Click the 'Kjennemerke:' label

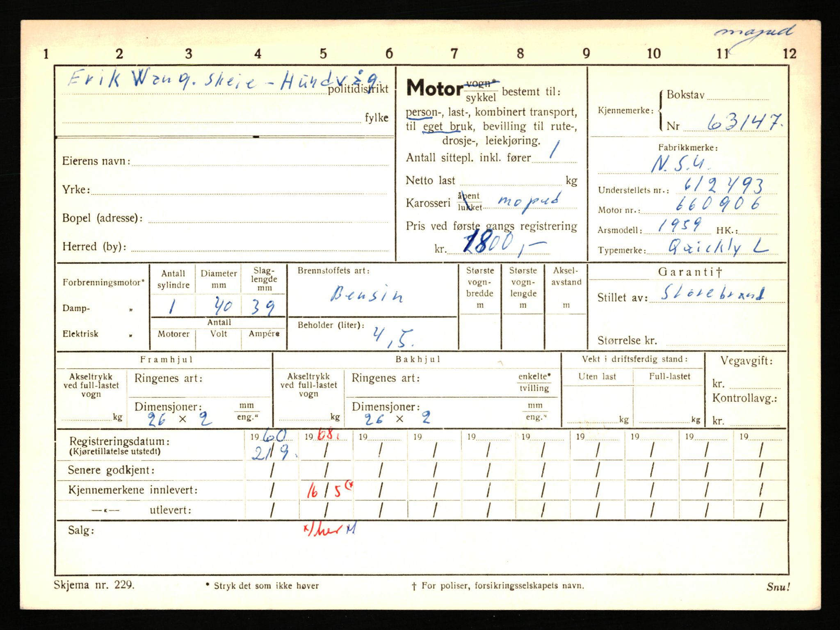point(625,110)
